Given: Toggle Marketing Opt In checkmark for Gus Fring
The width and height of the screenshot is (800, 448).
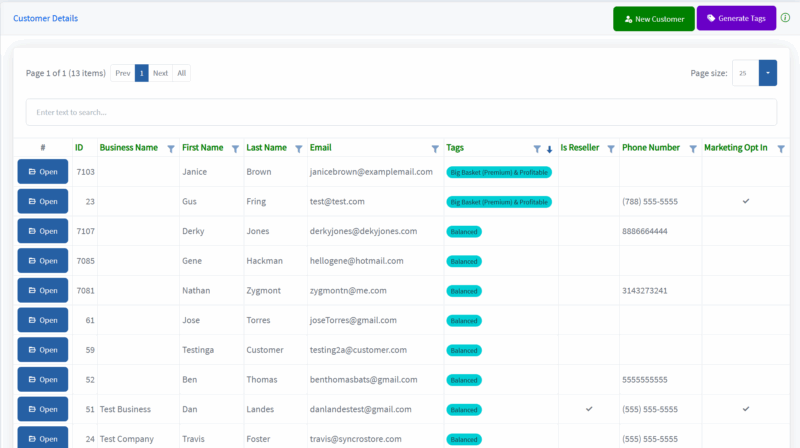Looking at the screenshot, I should point(745,201).
